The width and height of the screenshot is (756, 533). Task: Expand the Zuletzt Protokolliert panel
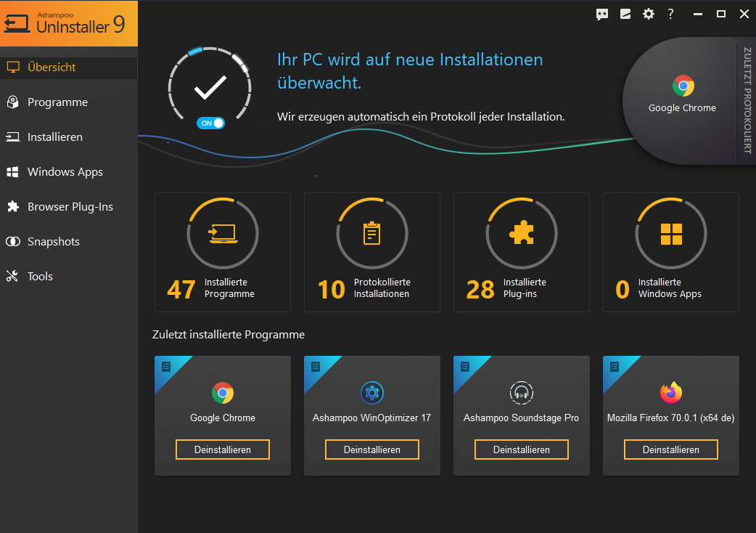tap(747, 101)
